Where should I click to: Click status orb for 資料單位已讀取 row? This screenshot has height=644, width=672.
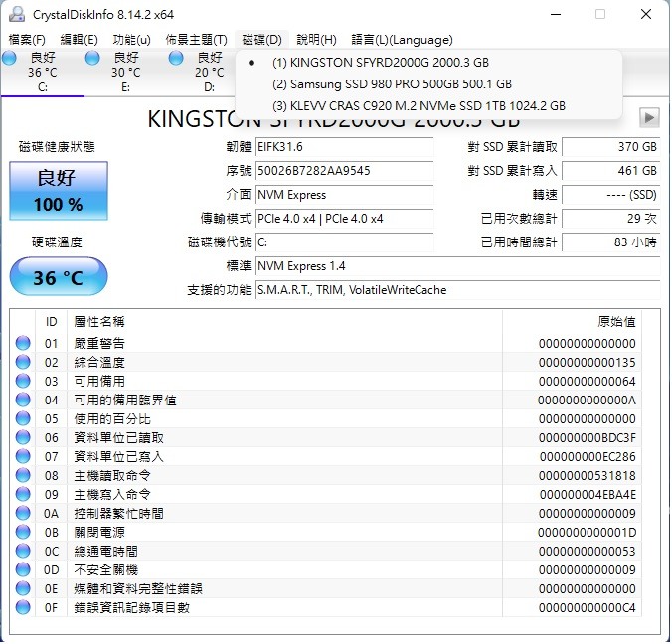tap(23, 437)
